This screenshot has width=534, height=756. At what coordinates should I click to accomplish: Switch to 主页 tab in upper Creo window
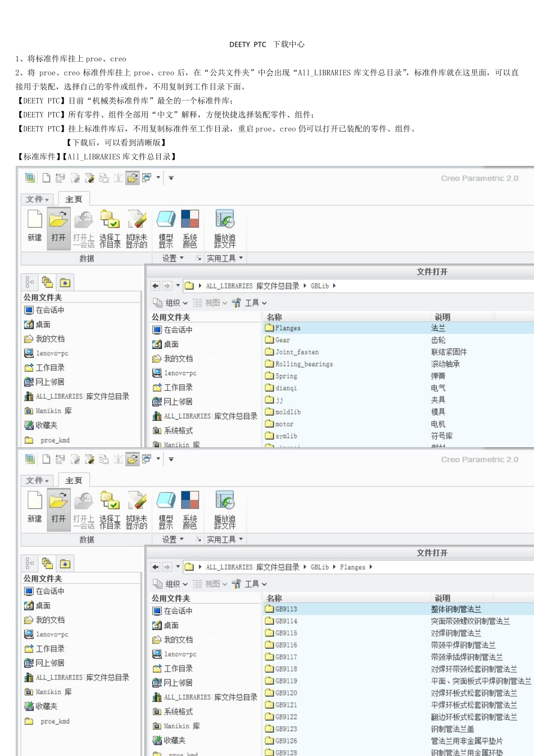74,199
